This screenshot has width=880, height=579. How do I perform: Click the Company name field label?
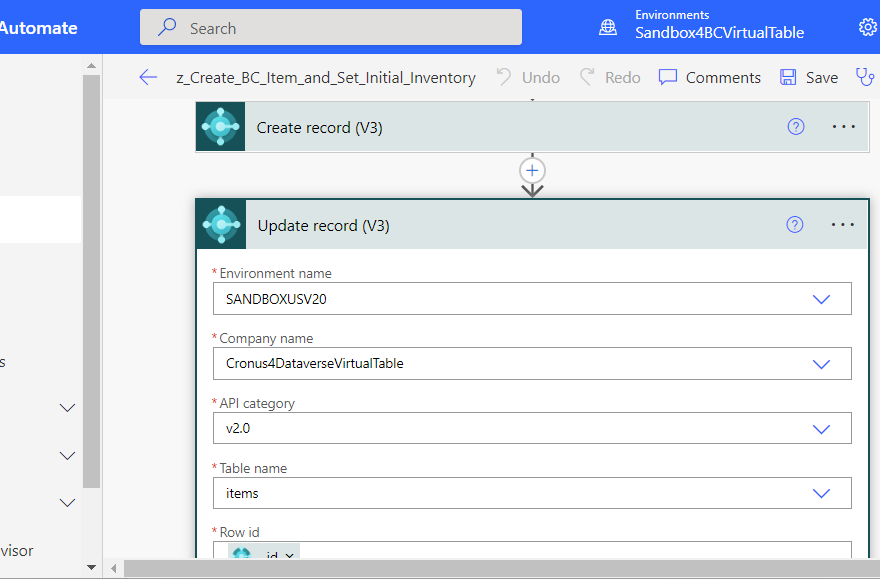click(x=266, y=338)
